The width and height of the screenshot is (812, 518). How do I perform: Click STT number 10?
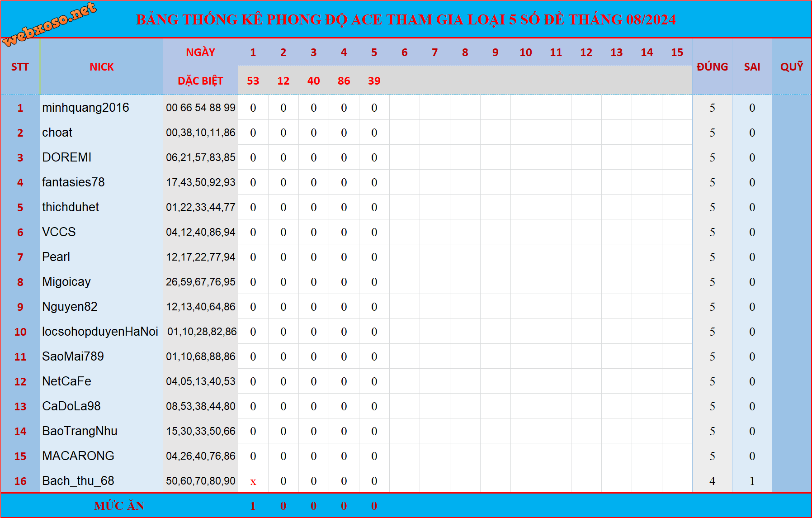pos(20,332)
